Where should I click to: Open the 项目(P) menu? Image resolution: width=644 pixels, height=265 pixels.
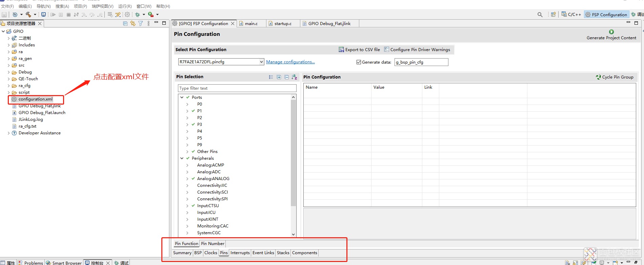pos(80,6)
